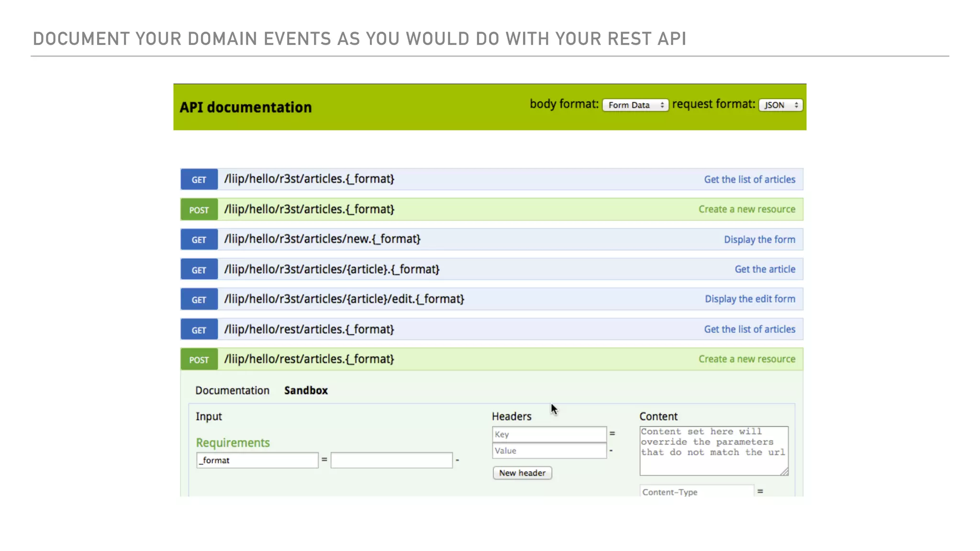The height and width of the screenshot is (551, 980).
Task: Click the API documentation title
Action: pyautogui.click(x=245, y=107)
